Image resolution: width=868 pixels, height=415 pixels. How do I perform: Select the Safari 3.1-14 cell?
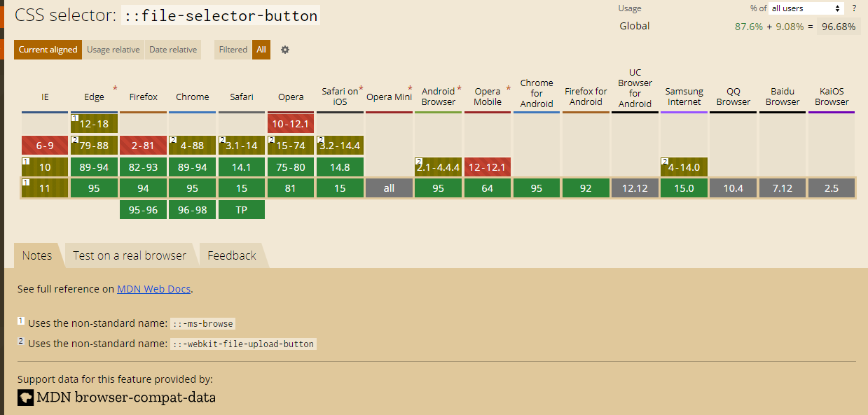[242, 146]
